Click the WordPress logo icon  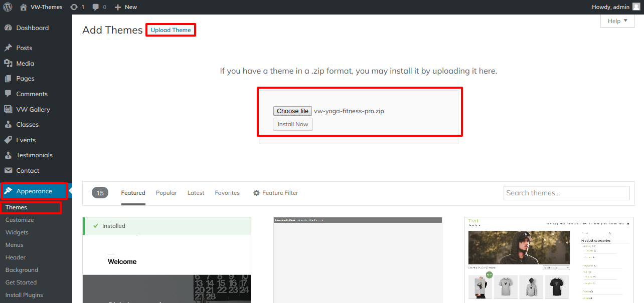tap(8, 7)
